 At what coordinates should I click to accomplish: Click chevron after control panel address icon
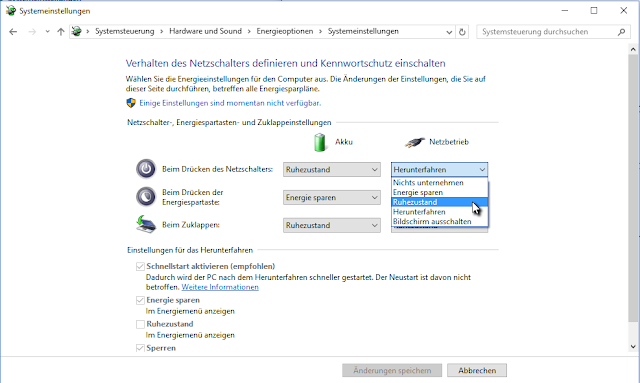coord(88,31)
